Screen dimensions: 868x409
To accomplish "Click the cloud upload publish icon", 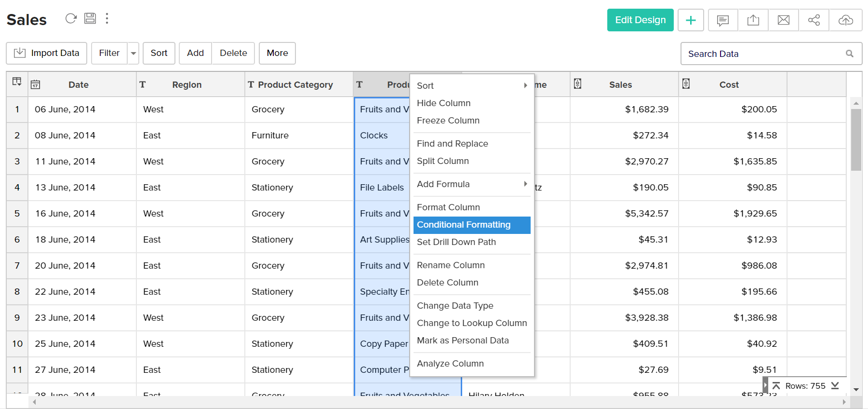I will [845, 20].
